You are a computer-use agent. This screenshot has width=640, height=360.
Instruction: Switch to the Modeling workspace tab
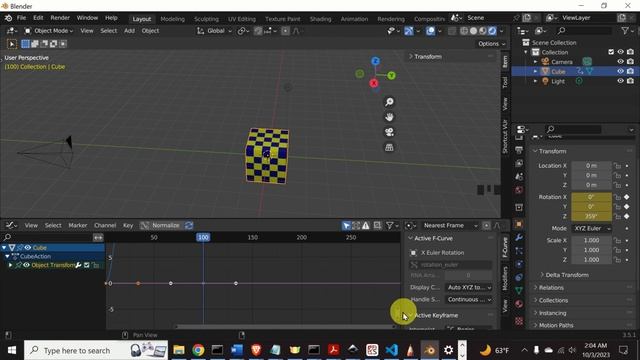172,19
